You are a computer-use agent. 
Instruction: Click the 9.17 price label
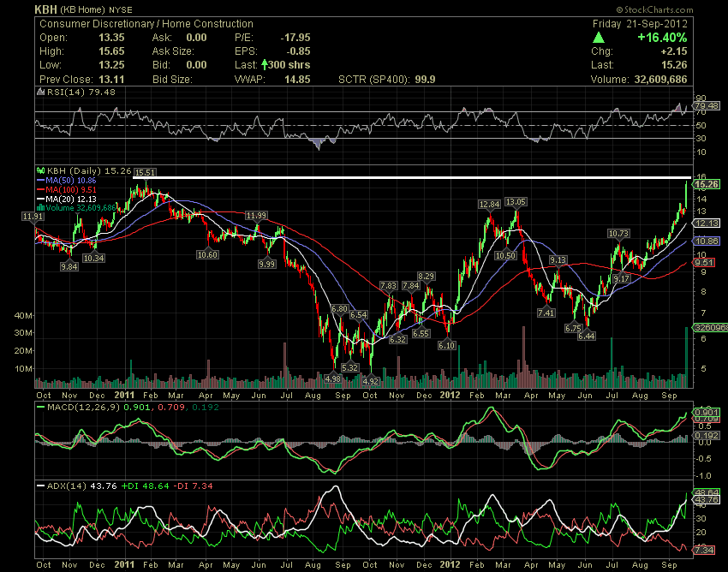tap(621, 278)
